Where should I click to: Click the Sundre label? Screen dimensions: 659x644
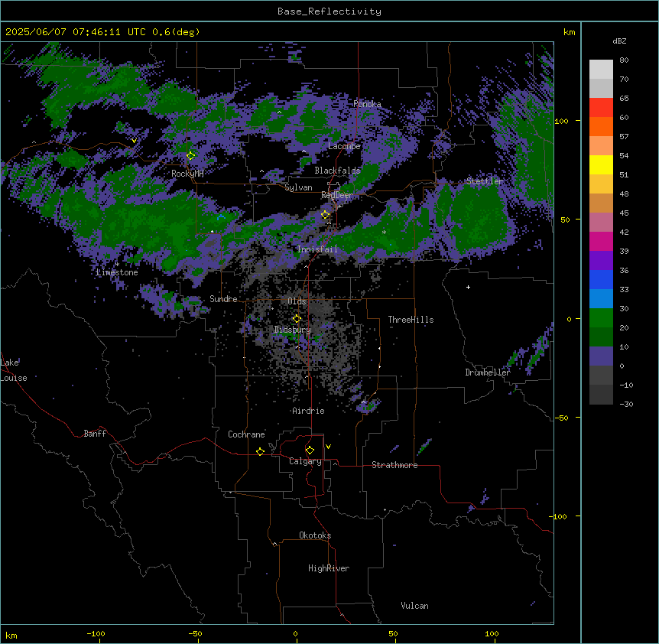[223, 299]
